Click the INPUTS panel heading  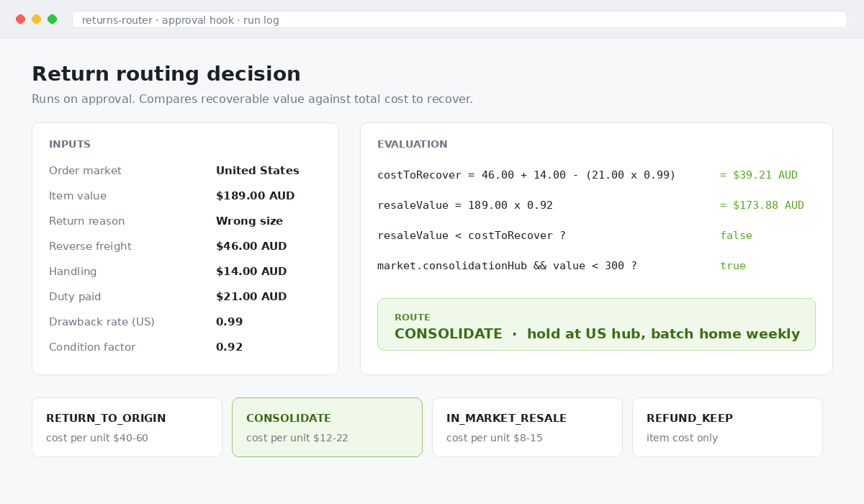click(70, 145)
